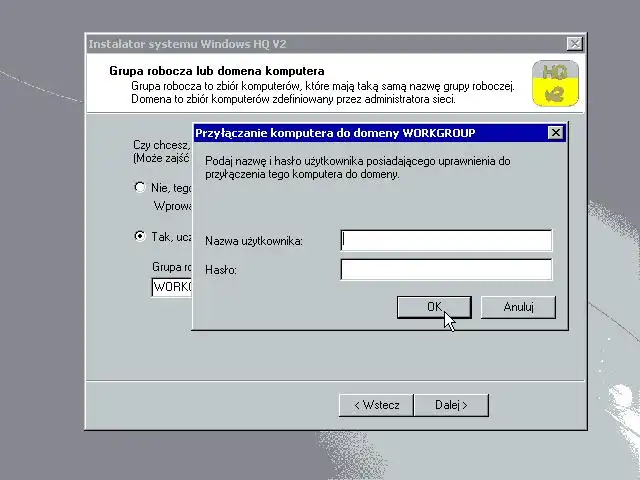Select the 'Nie, teg...' radio option
The image size is (640, 480).
pyautogui.click(x=140, y=187)
